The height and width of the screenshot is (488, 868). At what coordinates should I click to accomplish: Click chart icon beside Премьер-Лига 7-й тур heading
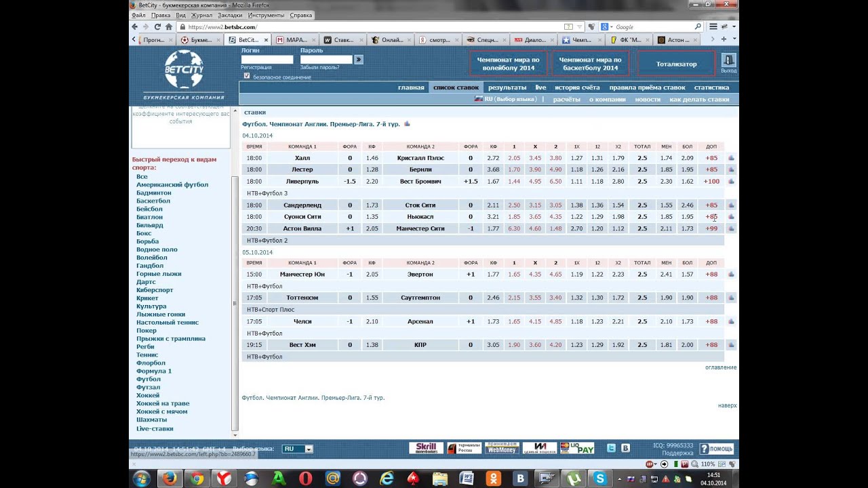(407, 124)
